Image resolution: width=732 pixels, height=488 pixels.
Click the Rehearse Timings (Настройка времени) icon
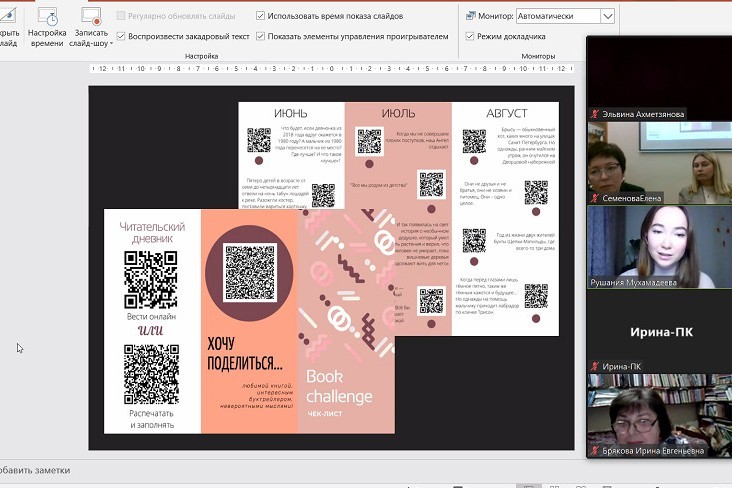[47, 16]
